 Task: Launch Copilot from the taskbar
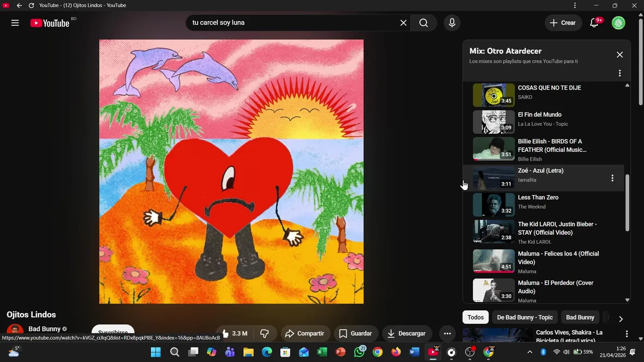point(211,352)
